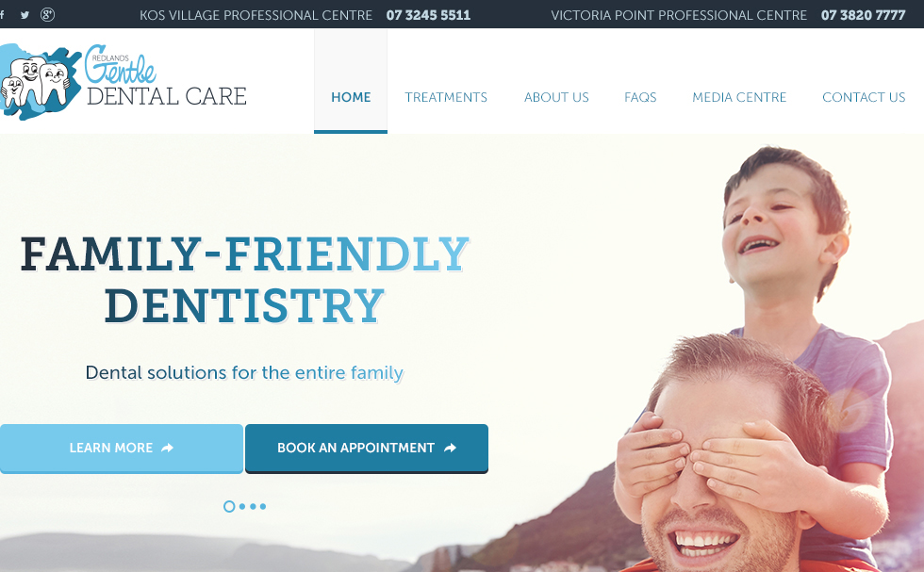924x572 pixels.
Task: Select the second slider dot
Action: click(x=242, y=507)
